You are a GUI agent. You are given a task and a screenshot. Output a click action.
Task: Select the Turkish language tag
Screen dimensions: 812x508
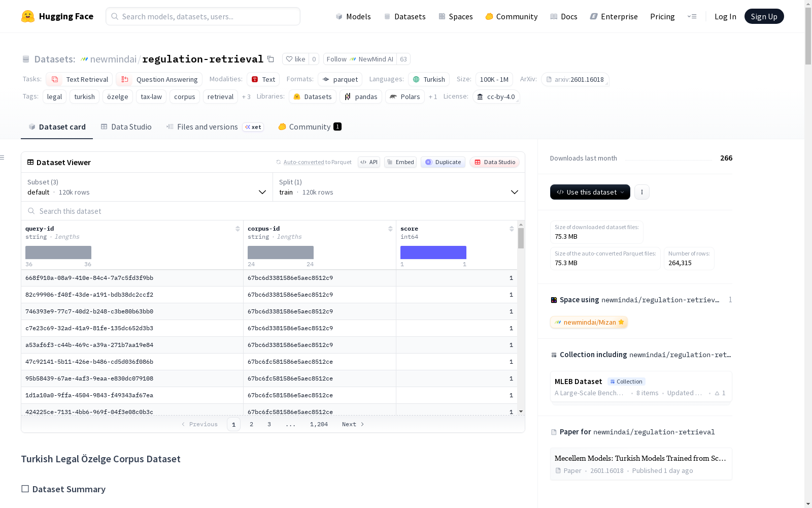pos(429,79)
